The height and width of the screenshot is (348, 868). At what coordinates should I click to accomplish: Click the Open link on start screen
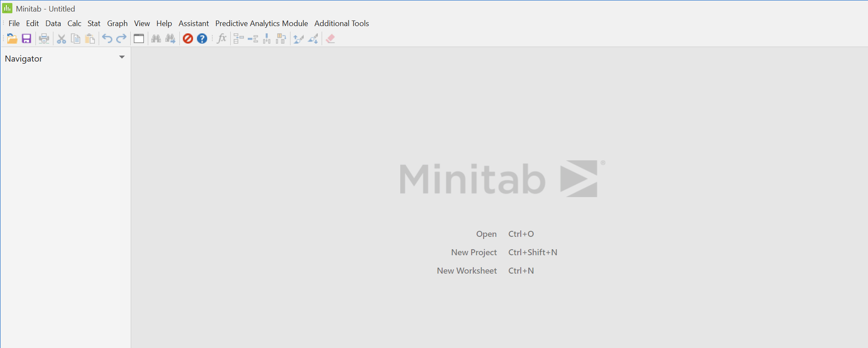[487, 234]
